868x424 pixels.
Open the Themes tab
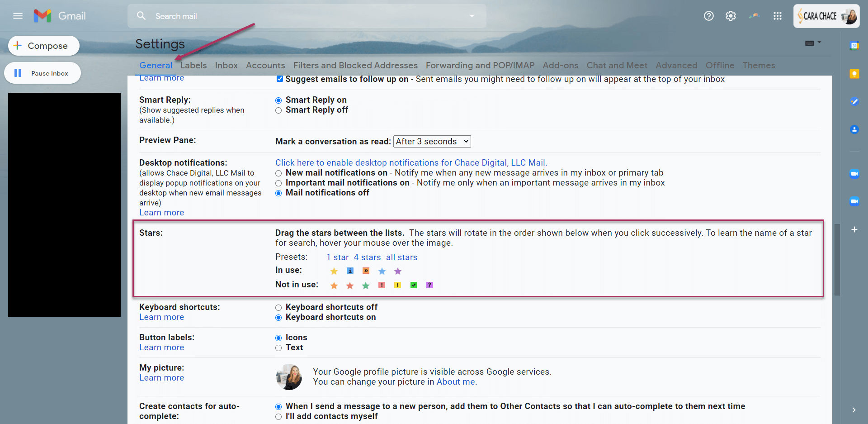click(759, 65)
